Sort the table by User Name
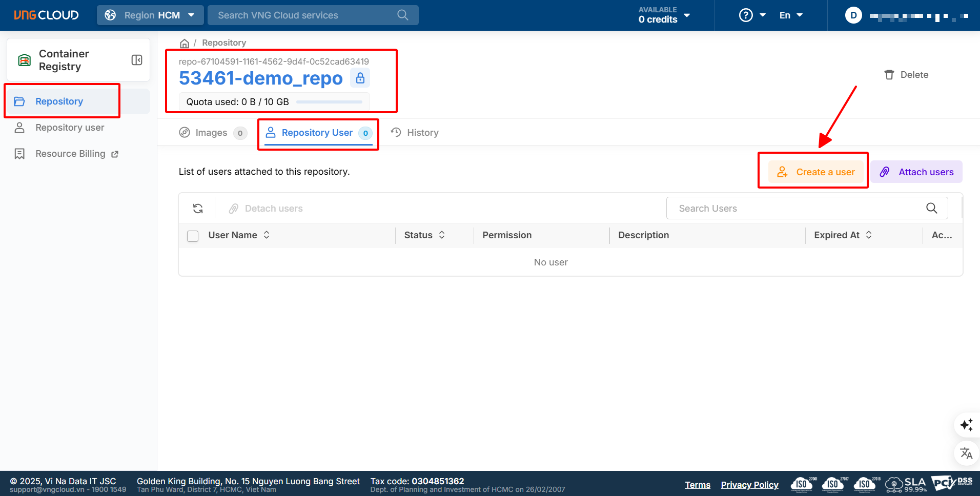The image size is (980, 496). [267, 235]
